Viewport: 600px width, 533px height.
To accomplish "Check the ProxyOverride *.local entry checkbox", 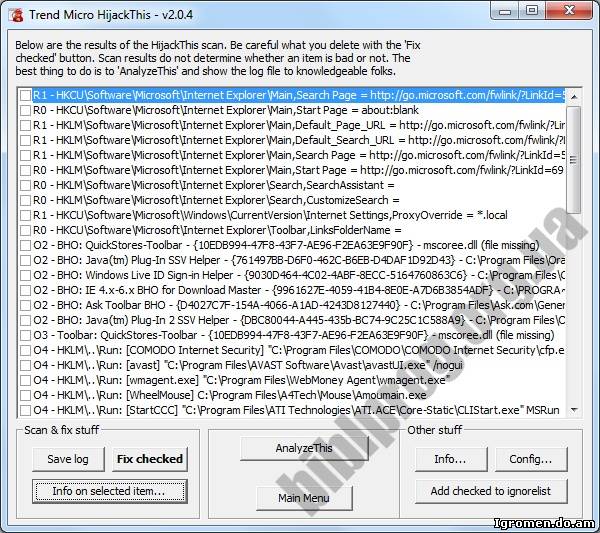I will [25, 215].
